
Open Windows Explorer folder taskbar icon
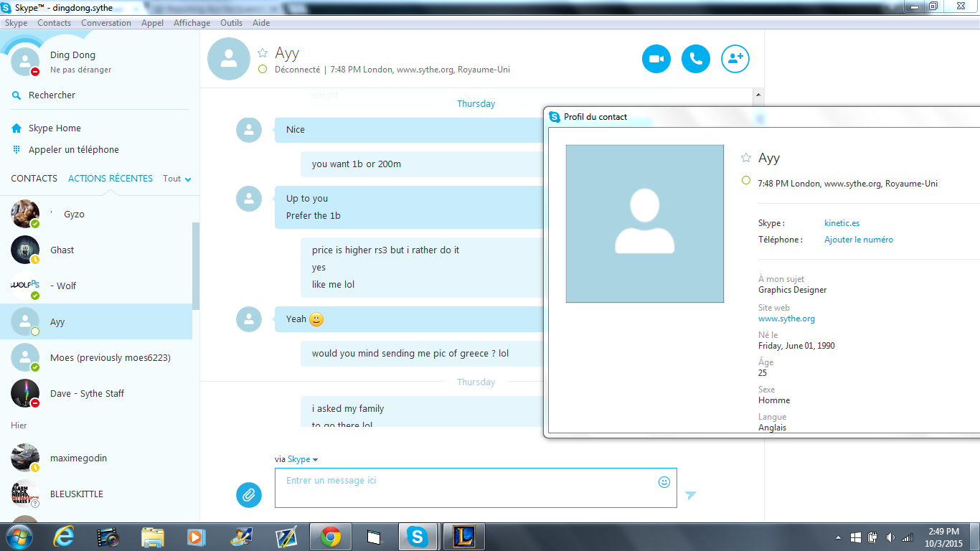[153, 537]
